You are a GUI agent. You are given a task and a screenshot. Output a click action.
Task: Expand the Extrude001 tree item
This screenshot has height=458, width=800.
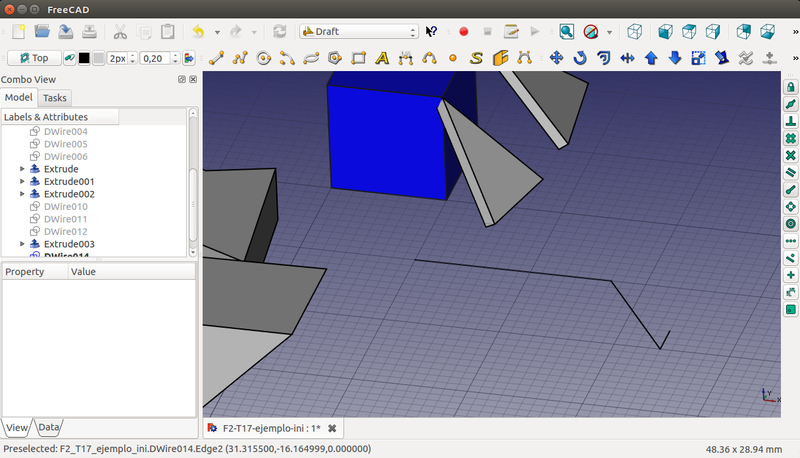point(22,182)
